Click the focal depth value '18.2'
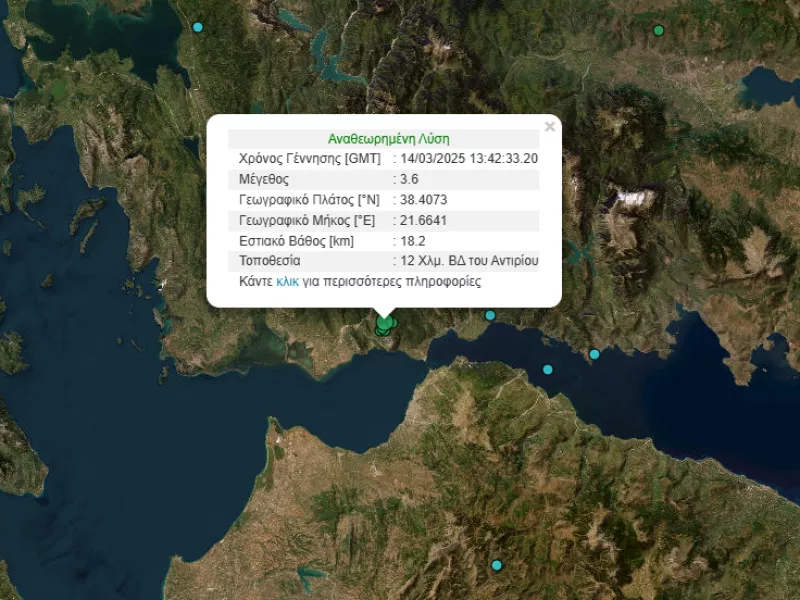 coord(413,241)
